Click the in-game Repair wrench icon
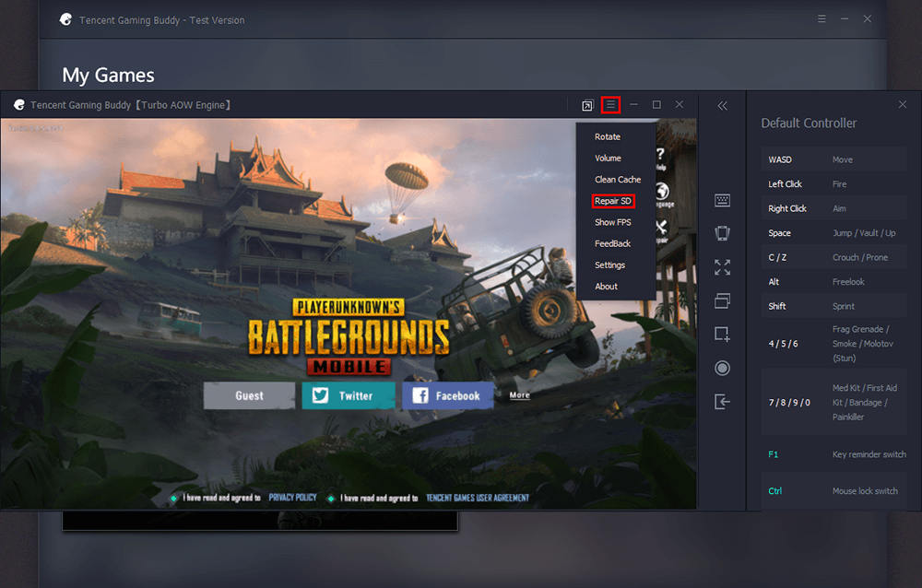 pyautogui.click(x=662, y=230)
